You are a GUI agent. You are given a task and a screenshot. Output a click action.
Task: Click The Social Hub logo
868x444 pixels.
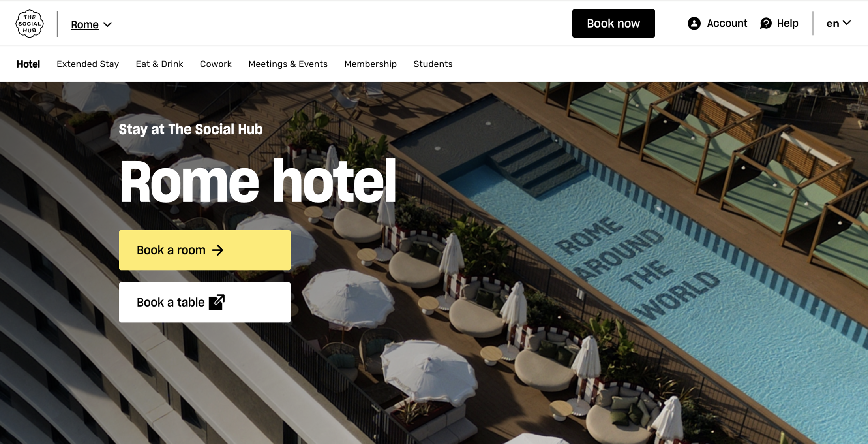[x=30, y=24]
